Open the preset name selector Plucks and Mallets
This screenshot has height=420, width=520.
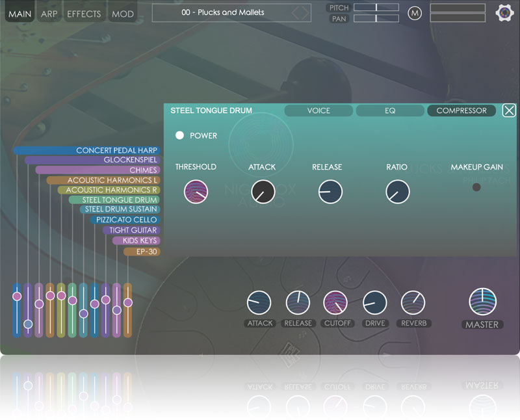[231, 13]
